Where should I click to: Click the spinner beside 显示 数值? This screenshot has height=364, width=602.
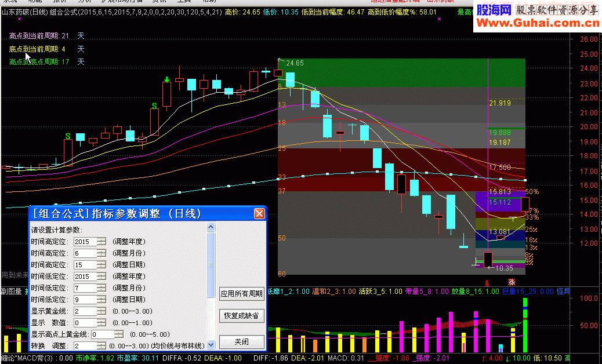(x=101, y=323)
